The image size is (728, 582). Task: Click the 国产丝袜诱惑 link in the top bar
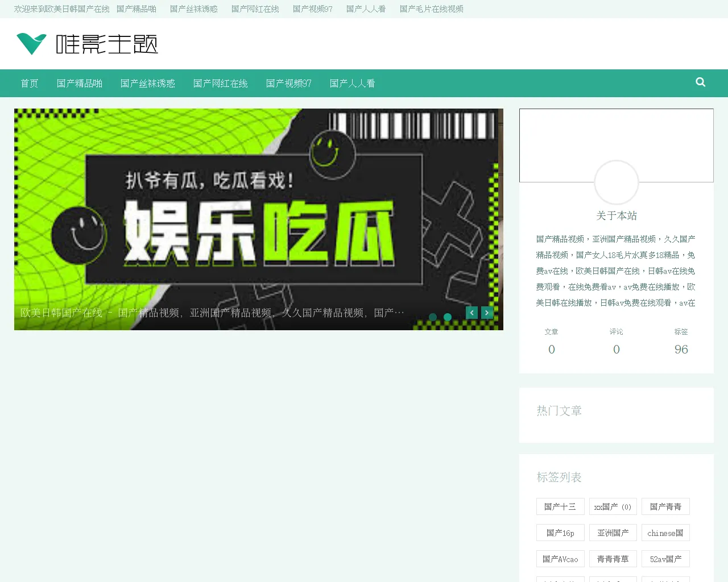[x=193, y=9]
